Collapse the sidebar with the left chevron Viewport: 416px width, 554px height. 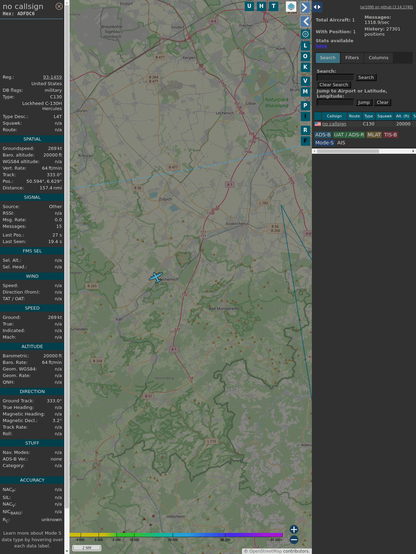[305, 22]
